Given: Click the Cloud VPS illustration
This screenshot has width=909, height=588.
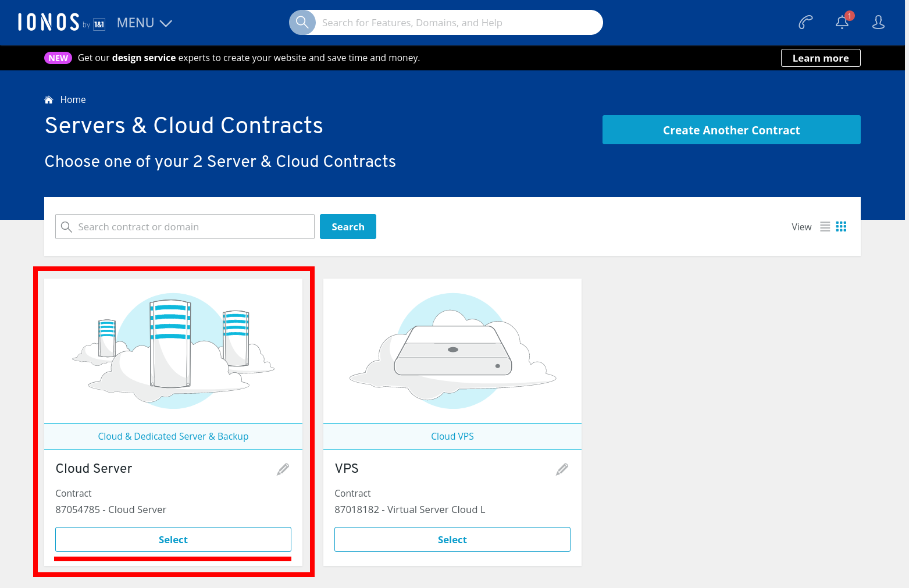Looking at the screenshot, I should (x=452, y=351).
